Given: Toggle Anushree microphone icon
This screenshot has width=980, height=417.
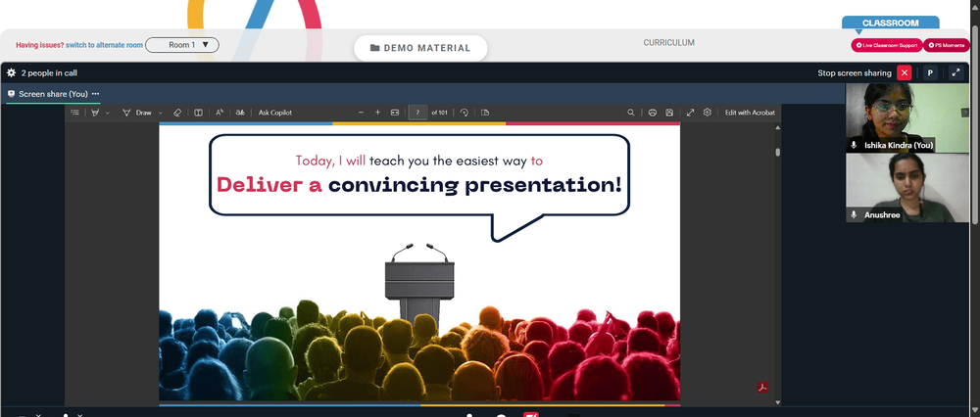Looking at the screenshot, I should pos(854,214).
